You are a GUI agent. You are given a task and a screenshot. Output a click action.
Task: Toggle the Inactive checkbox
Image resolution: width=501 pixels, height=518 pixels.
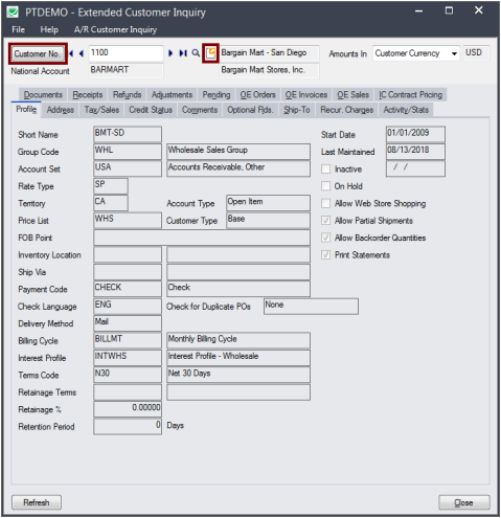326,169
